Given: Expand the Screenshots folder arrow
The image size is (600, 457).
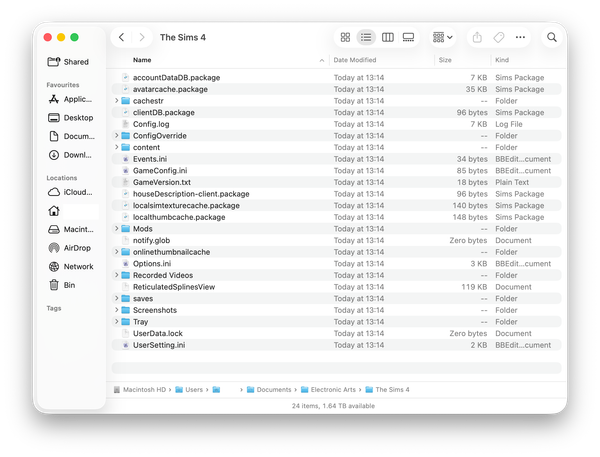Looking at the screenshot, I should [x=117, y=310].
